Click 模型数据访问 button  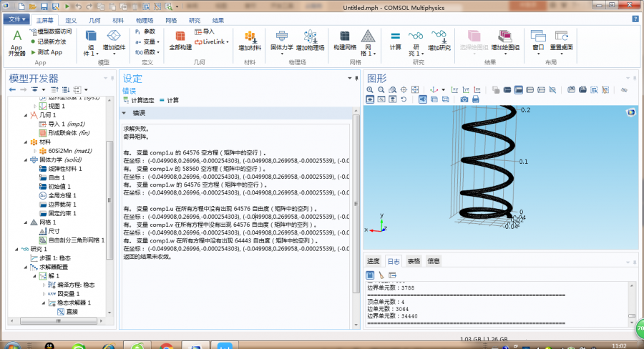[x=51, y=31]
